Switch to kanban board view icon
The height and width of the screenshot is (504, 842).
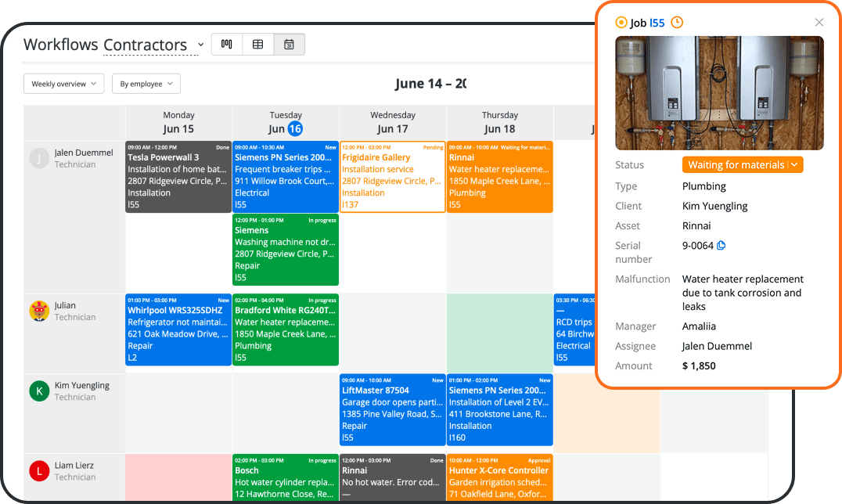227,44
